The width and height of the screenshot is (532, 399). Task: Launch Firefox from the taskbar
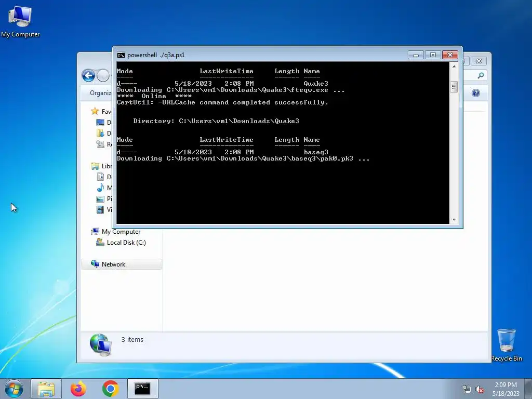click(78, 389)
